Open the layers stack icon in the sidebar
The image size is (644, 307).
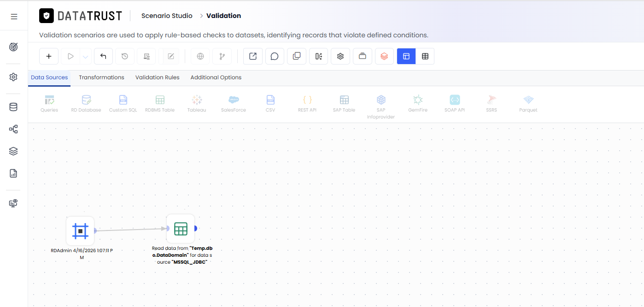click(x=13, y=151)
